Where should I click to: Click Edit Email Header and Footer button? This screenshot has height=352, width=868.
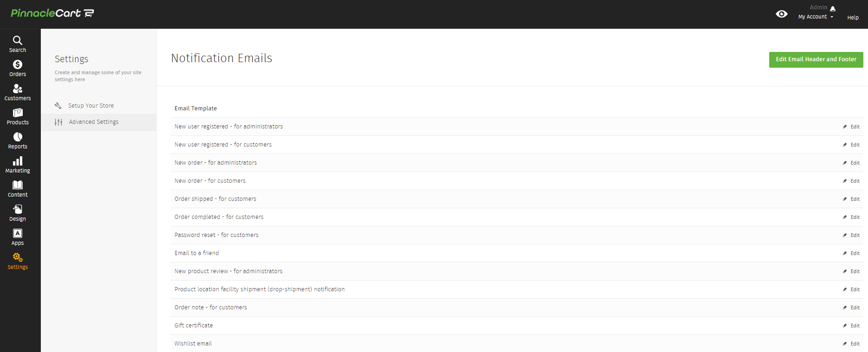(816, 59)
